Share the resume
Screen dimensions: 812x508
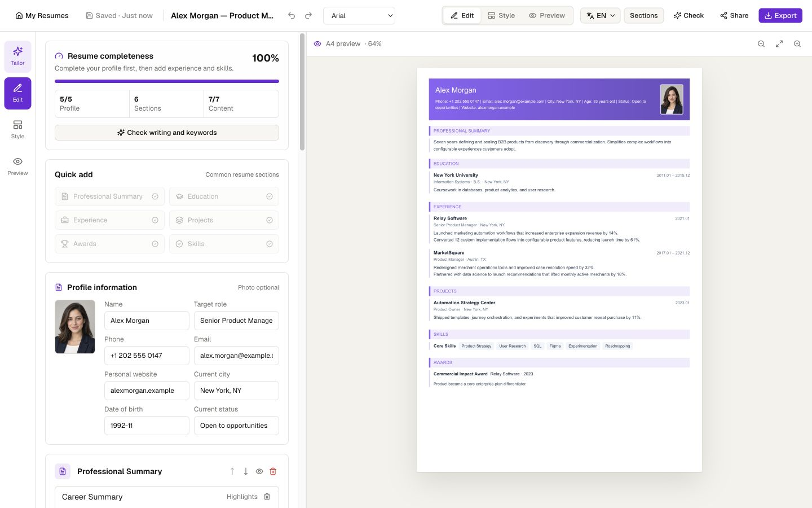pyautogui.click(x=734, y=16)
